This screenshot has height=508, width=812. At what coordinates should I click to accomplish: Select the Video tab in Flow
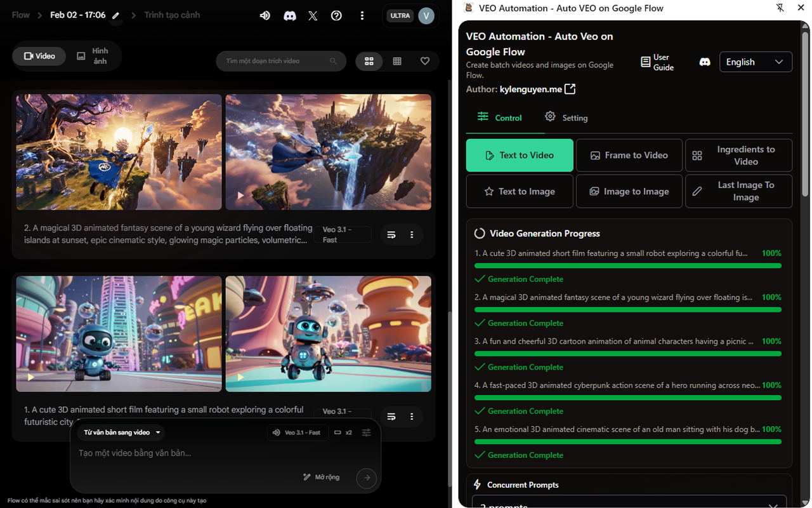(x=39, y=56)
